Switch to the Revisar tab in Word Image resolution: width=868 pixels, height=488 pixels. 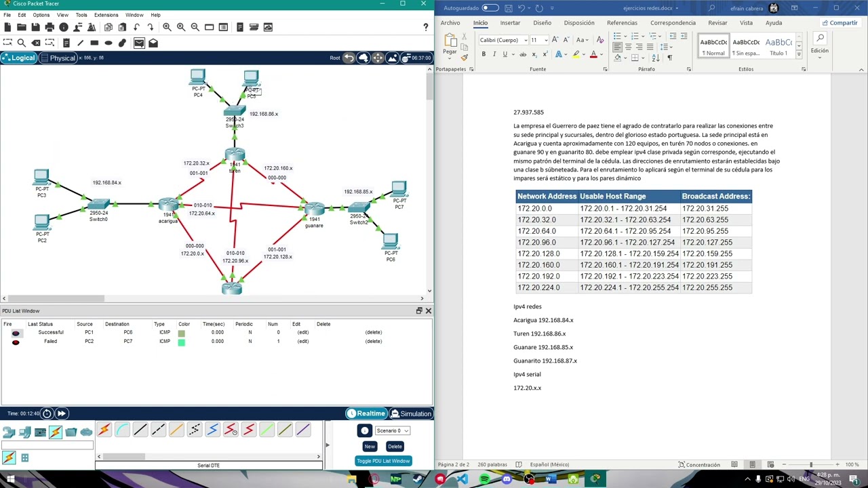coord(717,23)
